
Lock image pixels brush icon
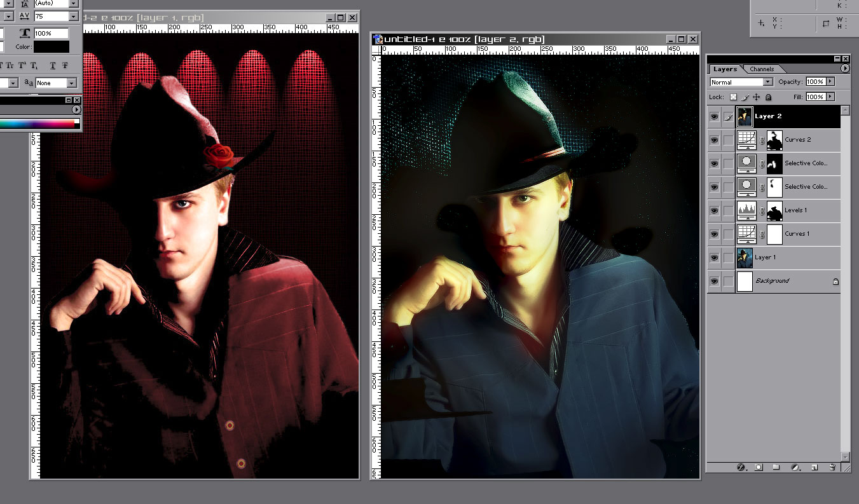[745, 97]
